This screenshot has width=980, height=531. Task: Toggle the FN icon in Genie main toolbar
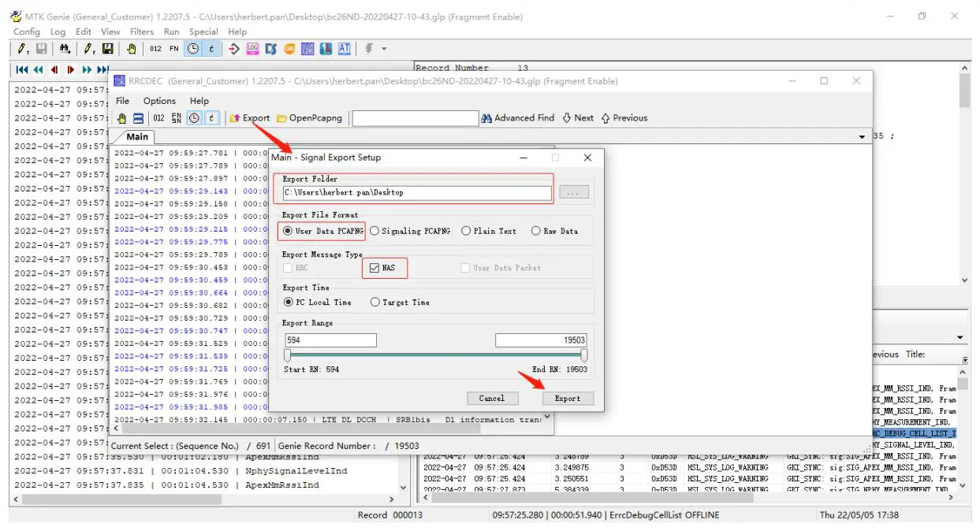[174, 49]
